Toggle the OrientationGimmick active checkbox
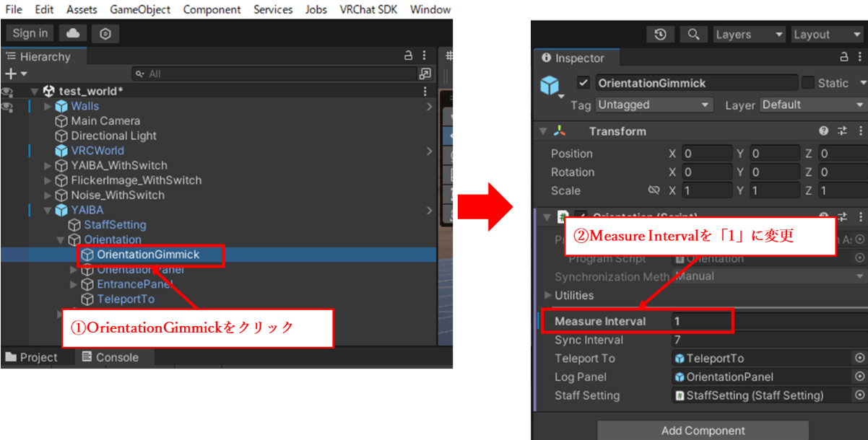Viewport: 868px width, 440px height. 583,83
